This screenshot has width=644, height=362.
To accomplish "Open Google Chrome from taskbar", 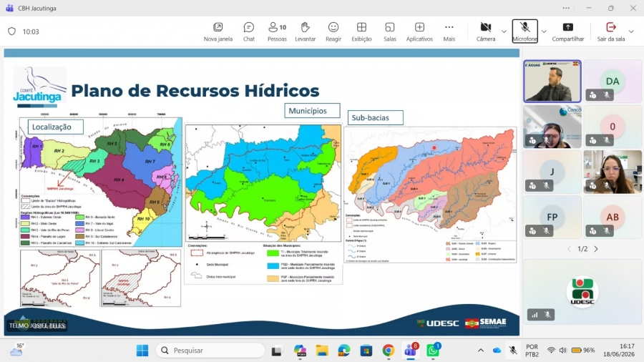I will click(x=388, y=351).
